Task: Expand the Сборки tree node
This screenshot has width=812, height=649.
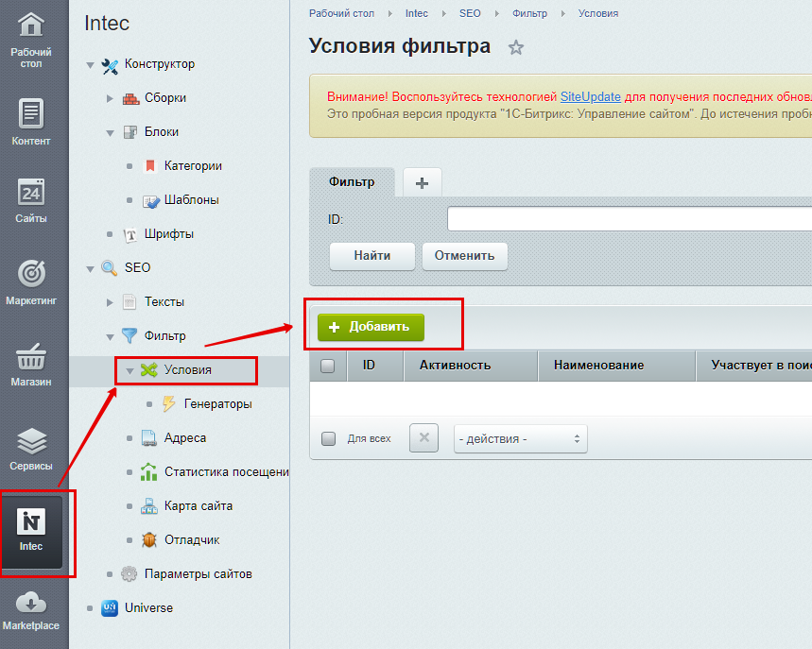Action: click(x=110, y=98)
